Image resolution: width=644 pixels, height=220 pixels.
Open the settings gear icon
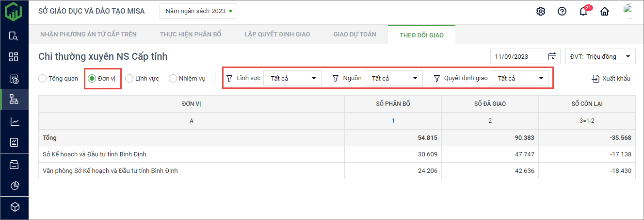click(541, 11)
